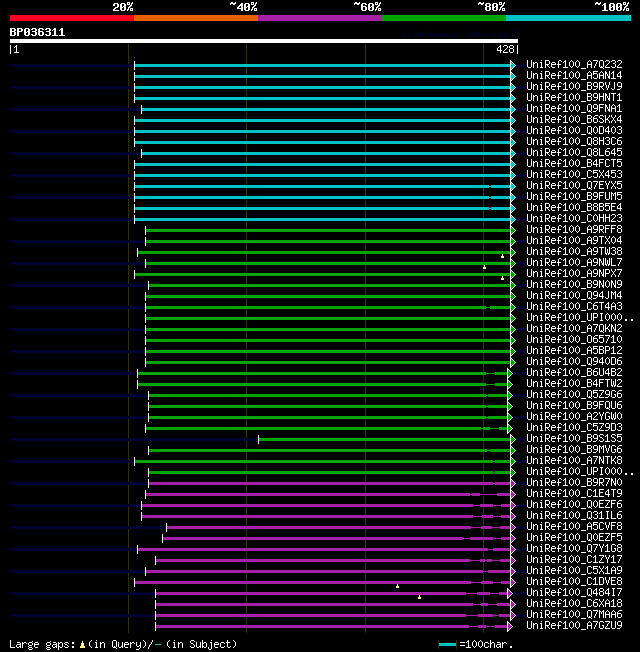Viewport: 640px width, 652px height.
Task: Click the UniRef100_A9RFF8 label
Action: click(x=574, y=230)
